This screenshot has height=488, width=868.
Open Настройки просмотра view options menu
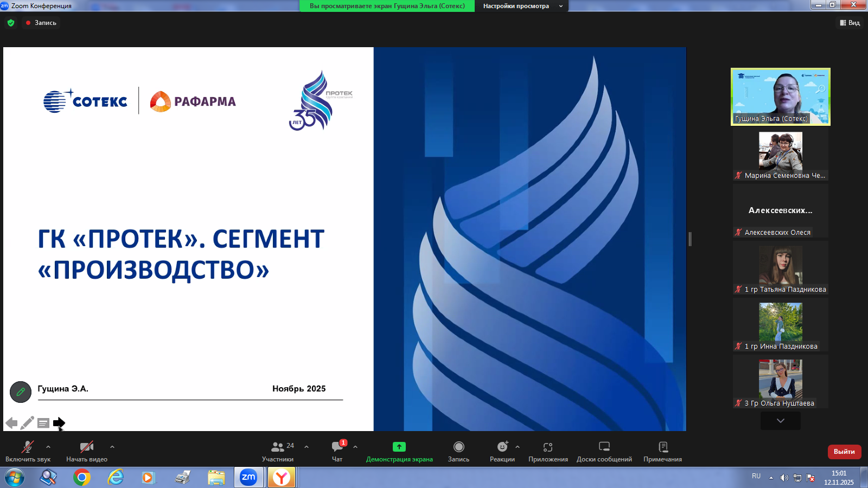(522, 6)
